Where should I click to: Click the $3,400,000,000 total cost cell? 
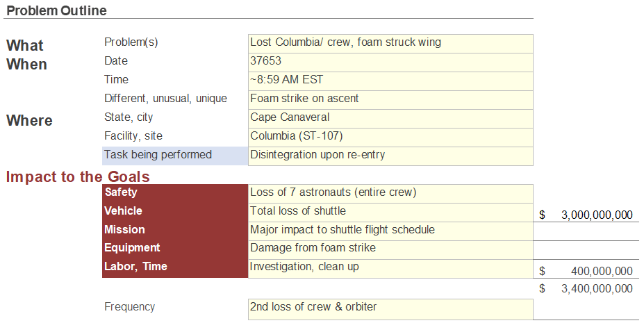[x=586, y=288]
